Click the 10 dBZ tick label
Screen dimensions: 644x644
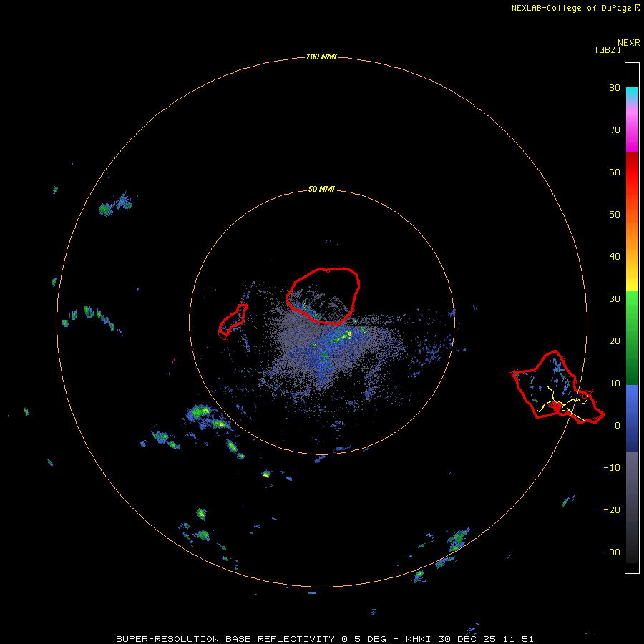[x=615, y=384]
